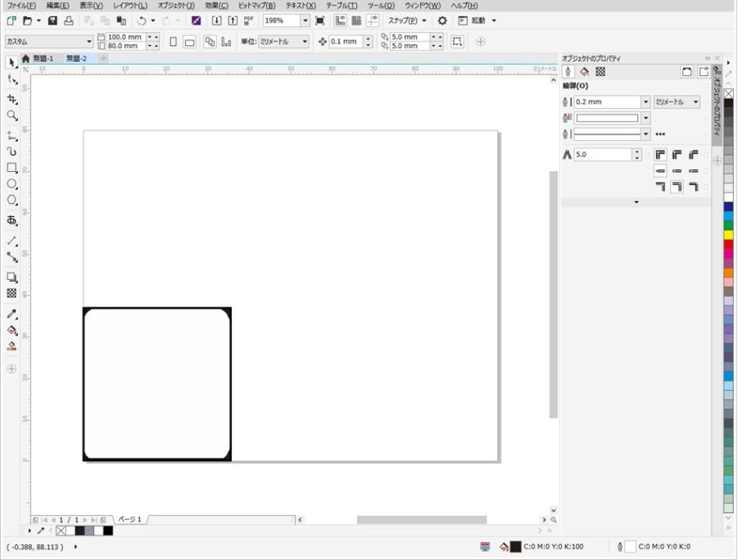Pick yellow swatch in color palette
The height and width of the screenshot is (560, 747).
click(x=728, y=235)
